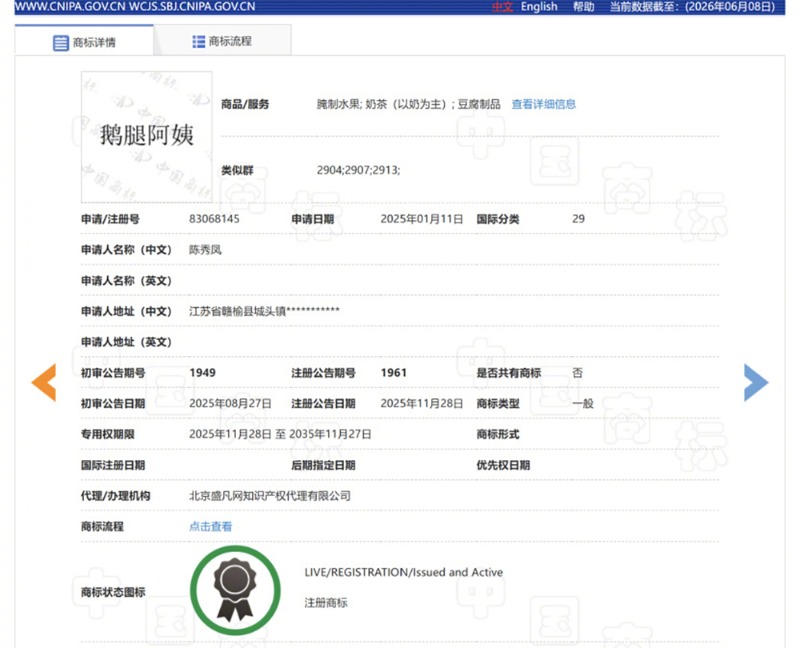This screenshot has width=800, height=648.
Task: Switch language to 中文
Action: [502, 7]
